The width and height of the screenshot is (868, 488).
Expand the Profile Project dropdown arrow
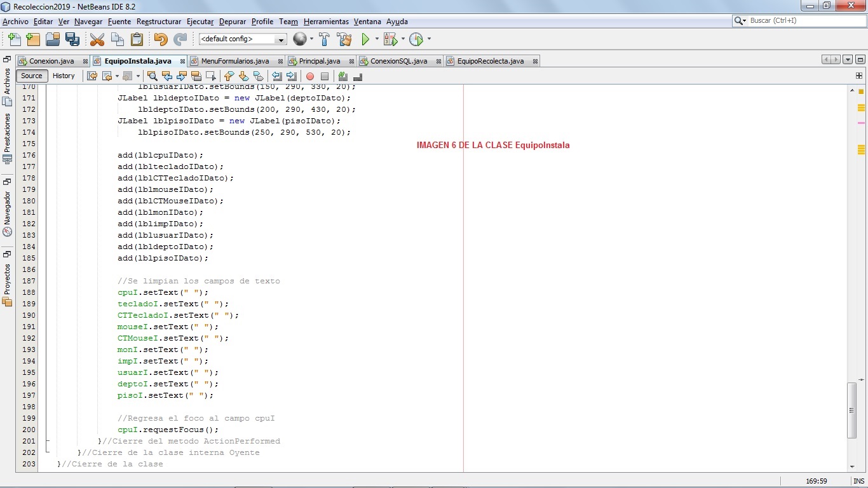[x=429, y=39]
